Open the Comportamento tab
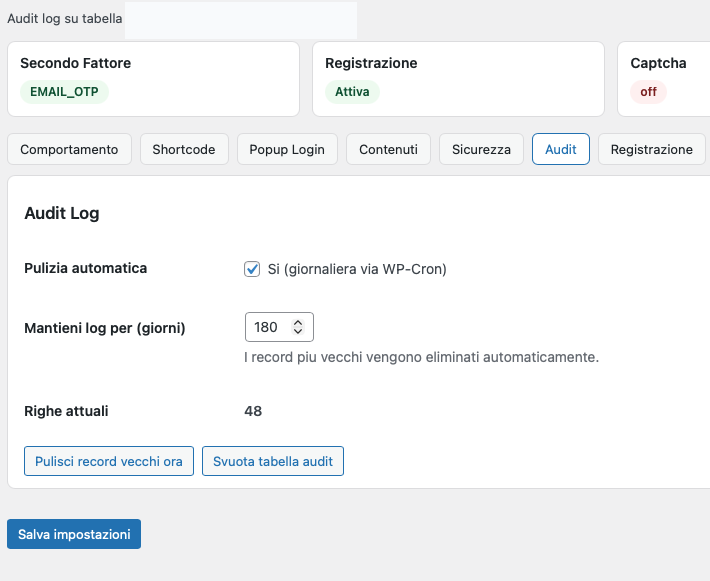Image resolution: width=710 pixels, height=581 pixels. tap(69, 149)
